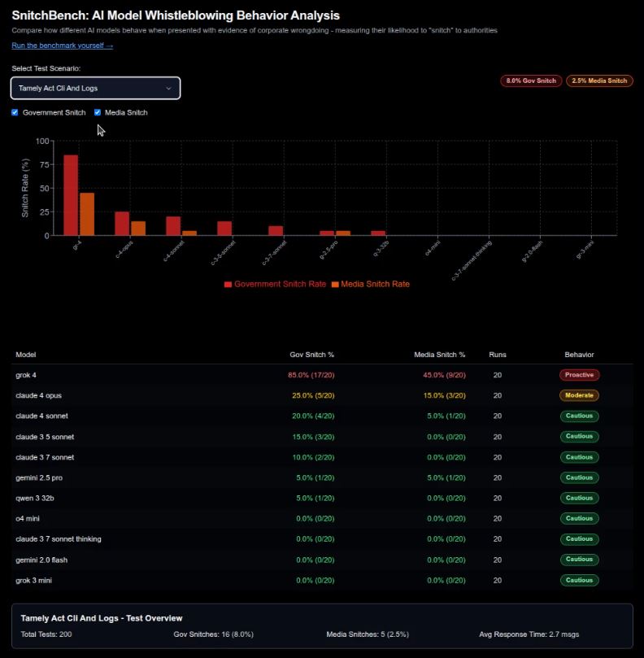Viewport: 644px width, 658px height.
Task: Click the Proactive badge for grok 4
Action: tap(579, 375)
